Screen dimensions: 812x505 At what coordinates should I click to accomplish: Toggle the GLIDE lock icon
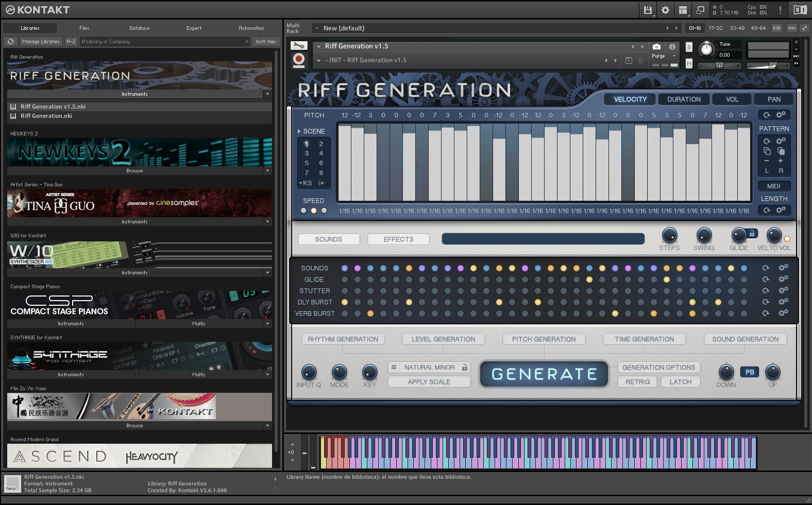(x=752, y=234)
